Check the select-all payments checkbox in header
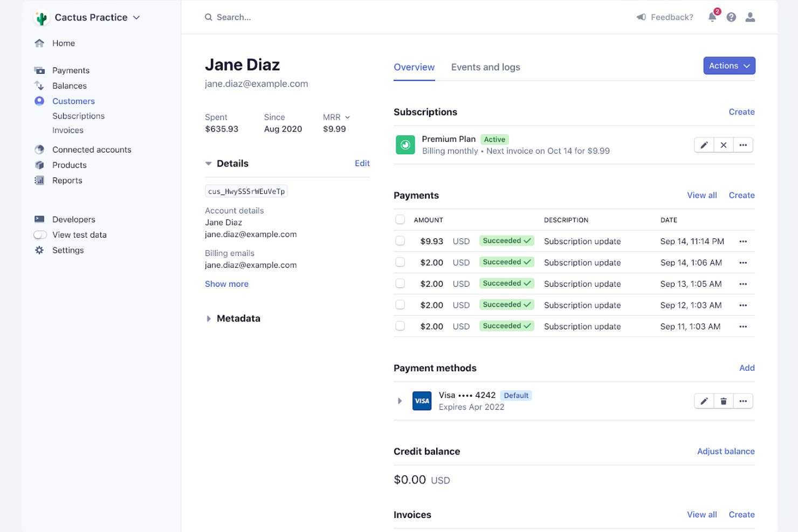 [400, 219]
